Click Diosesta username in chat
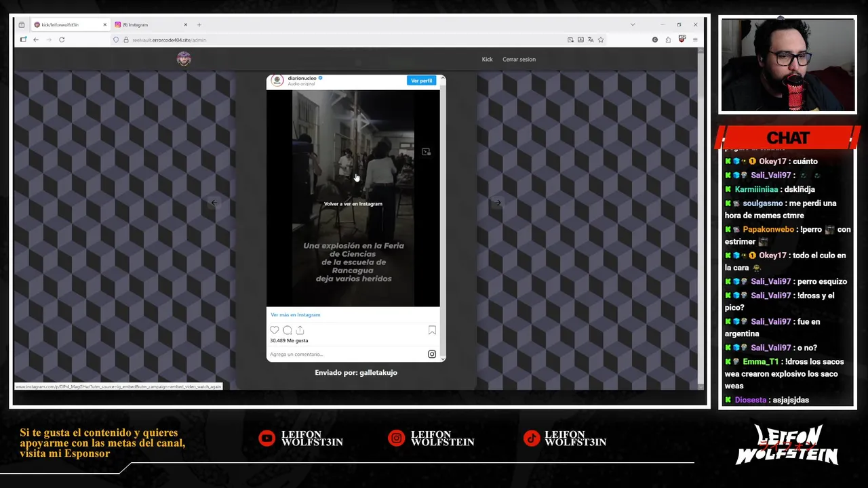 point(750,400)
